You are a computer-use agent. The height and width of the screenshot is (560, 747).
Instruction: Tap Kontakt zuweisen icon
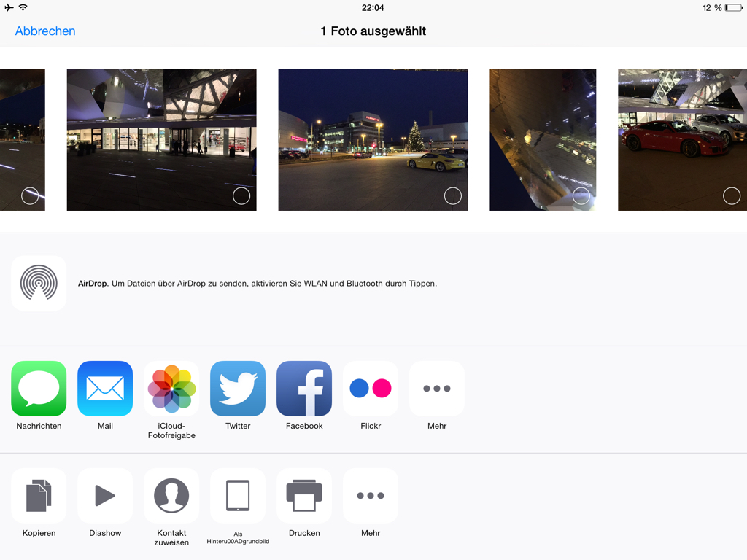(171, 496)
